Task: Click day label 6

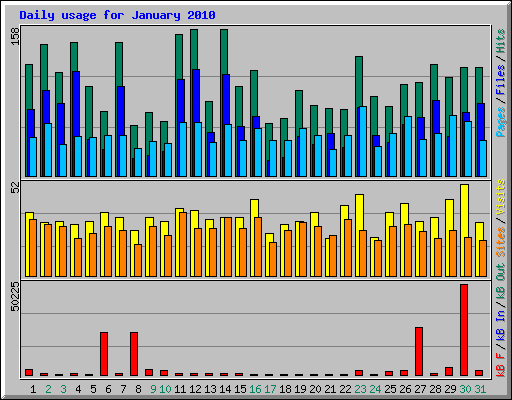Action: tap(108, 389)
